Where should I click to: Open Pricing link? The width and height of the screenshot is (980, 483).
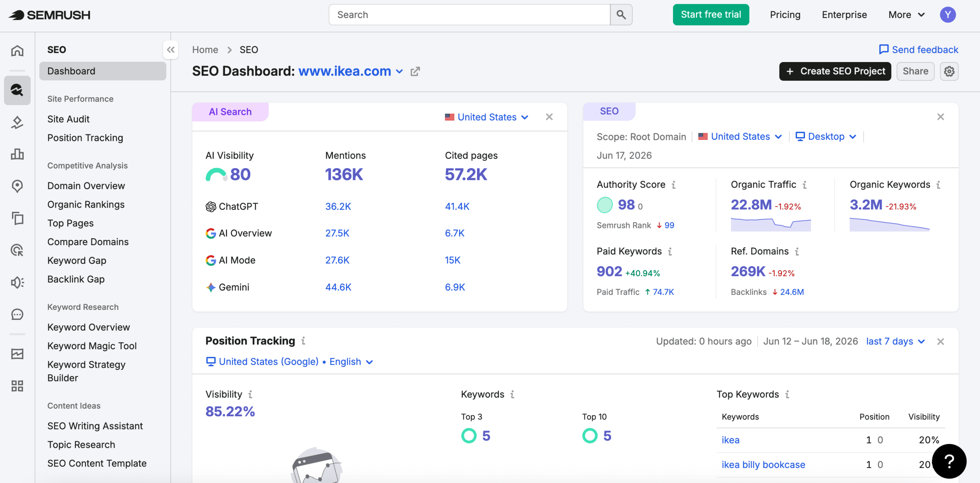coord(785,15)
